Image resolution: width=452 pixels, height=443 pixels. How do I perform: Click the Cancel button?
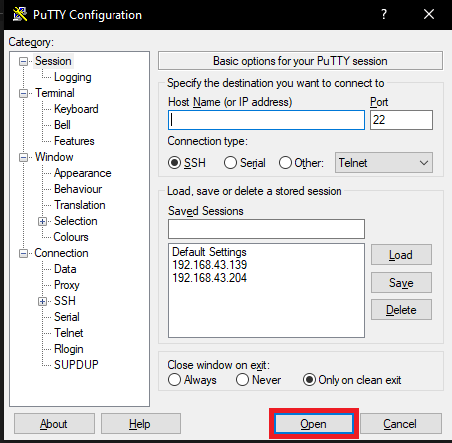(x=401, y=424)
